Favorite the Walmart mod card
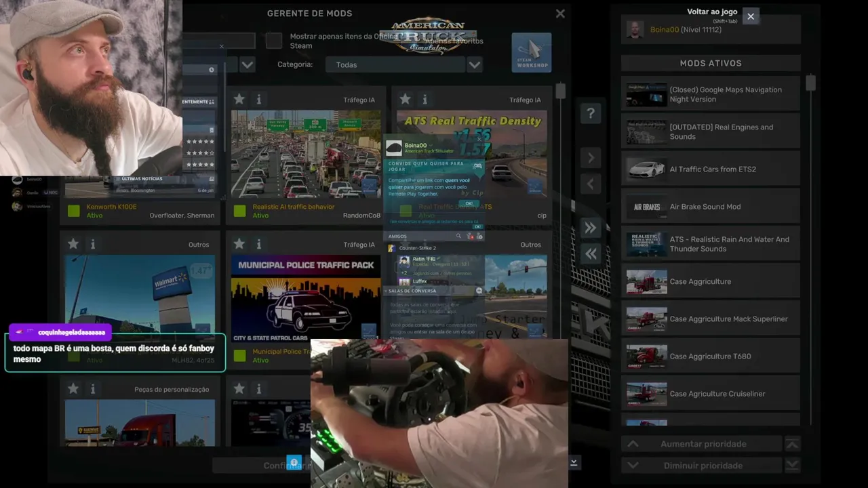 coord(73,244)
